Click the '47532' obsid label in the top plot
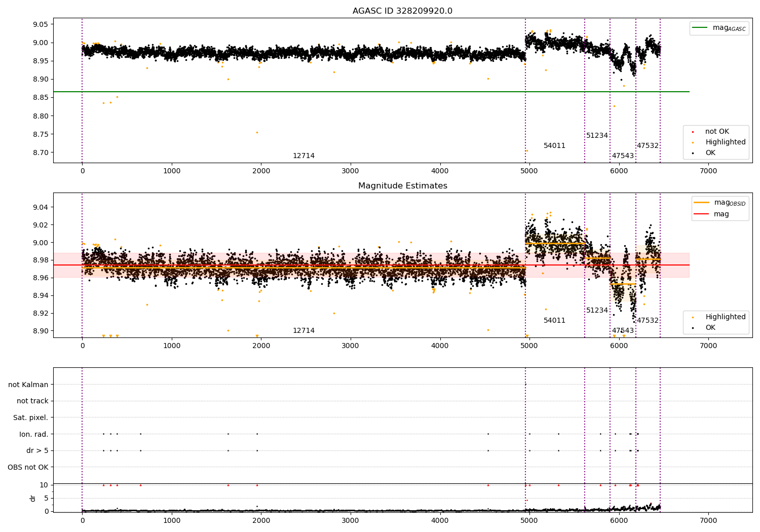Image resolution: width=760 pixels, height=532 pixels. tap(648, 146)
